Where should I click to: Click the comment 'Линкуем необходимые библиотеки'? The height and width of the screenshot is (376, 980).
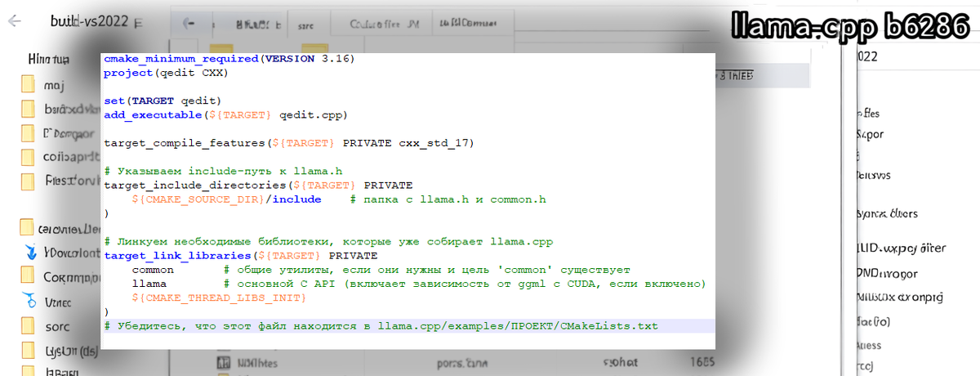click(x=328, y=242)
